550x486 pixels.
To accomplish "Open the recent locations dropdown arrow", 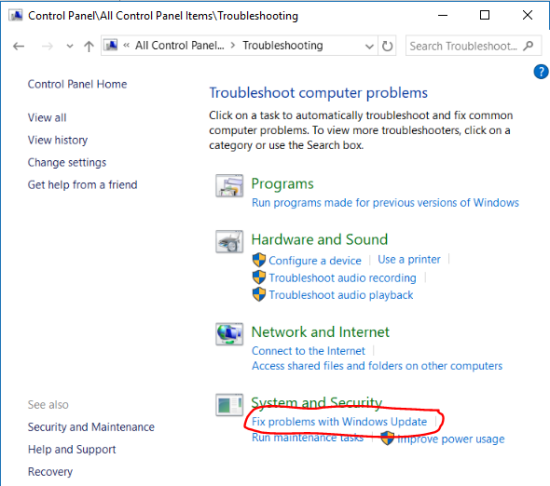I will (70, 46).
